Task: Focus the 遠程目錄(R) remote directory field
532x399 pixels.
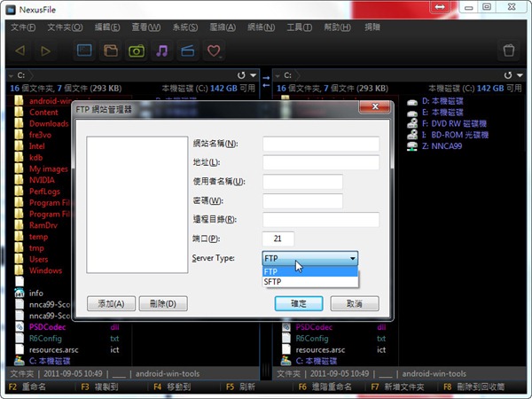Action: [321, 220]
